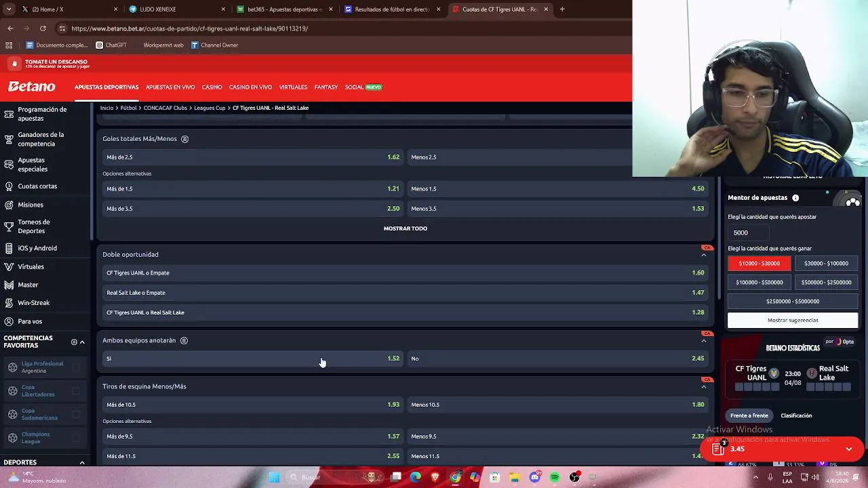Image resolution: width=868 pixels, height=488 pixels.
Task: Add favorite competition with plus icon
Action: pos(74,342)
